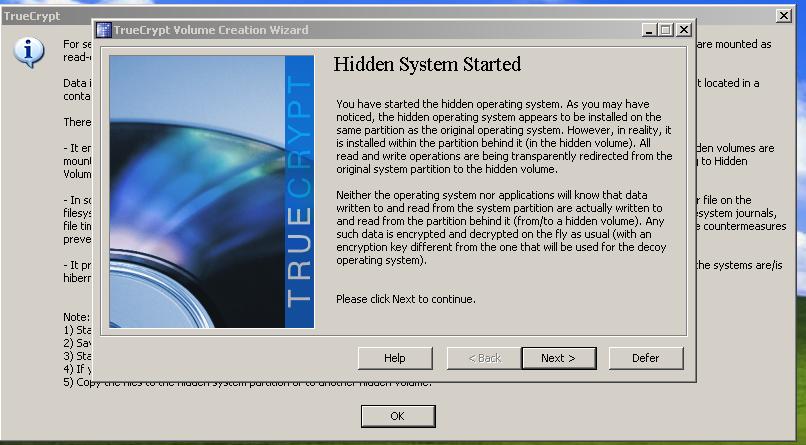Click the greyed-out Back button
The width and height of the screenshot is (806, 445).
(484, 358)
